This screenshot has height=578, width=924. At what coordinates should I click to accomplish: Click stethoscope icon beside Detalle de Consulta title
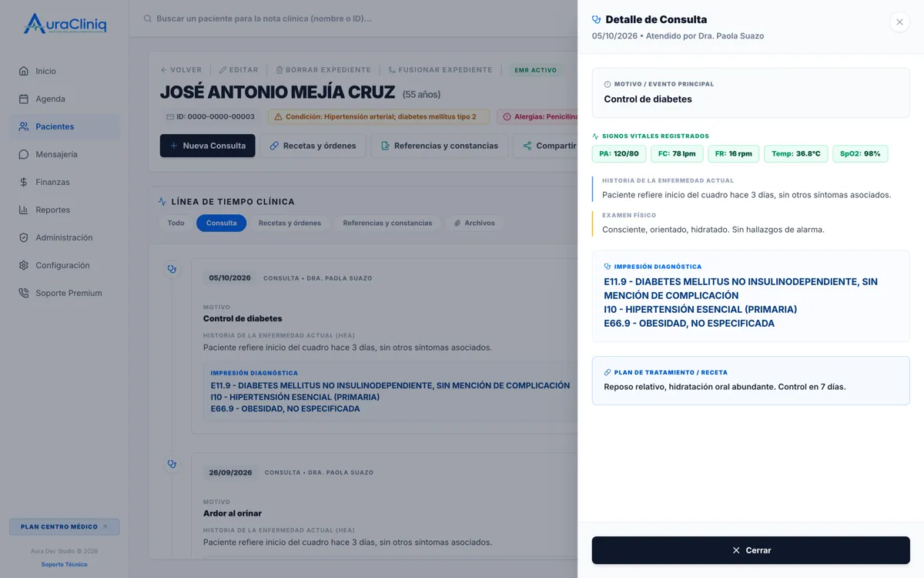[x=597, y=19]
